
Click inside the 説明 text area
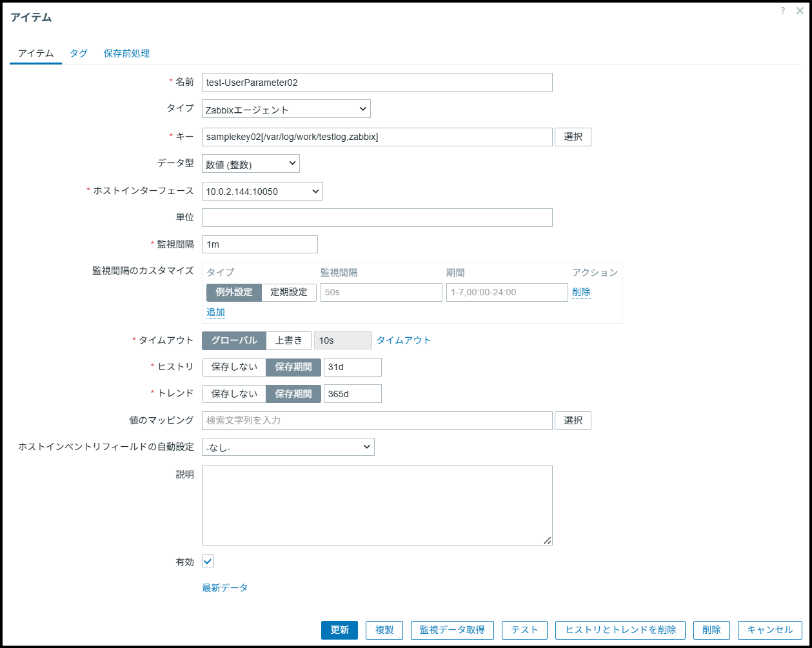[377, 506]
